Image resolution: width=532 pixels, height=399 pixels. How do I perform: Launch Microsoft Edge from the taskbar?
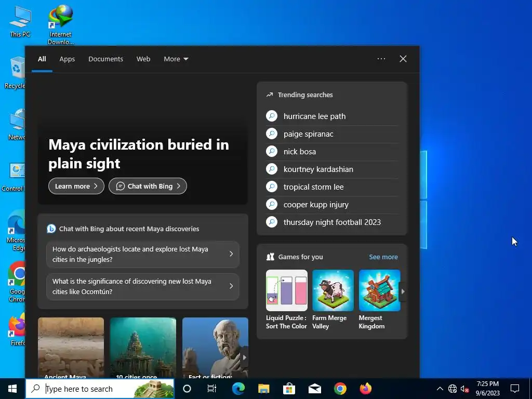[238, 389]
